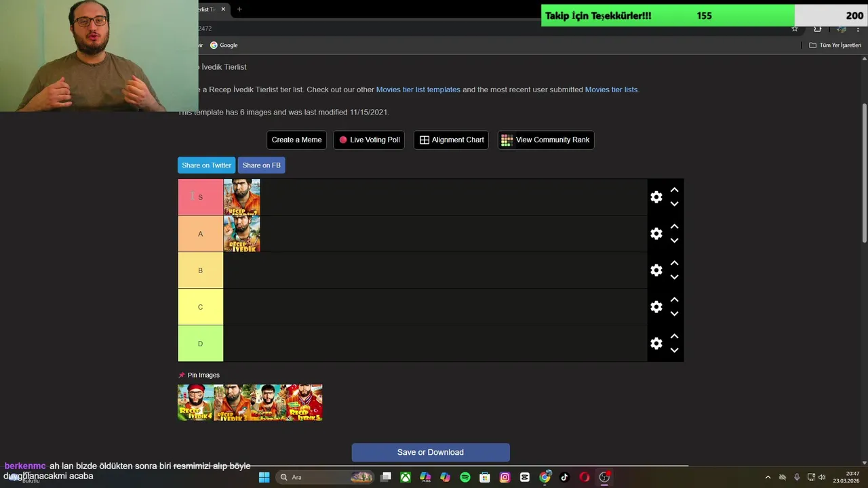Open Instagram from the taskbar
This screenshot has width=868, height=488.
click(505, 477)
